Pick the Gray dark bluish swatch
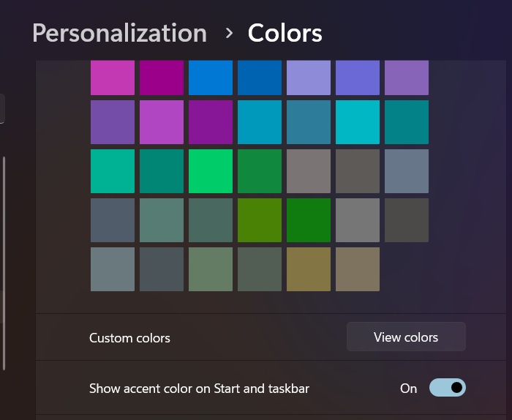This screenshot has height=420, width=512. [162, 269]
